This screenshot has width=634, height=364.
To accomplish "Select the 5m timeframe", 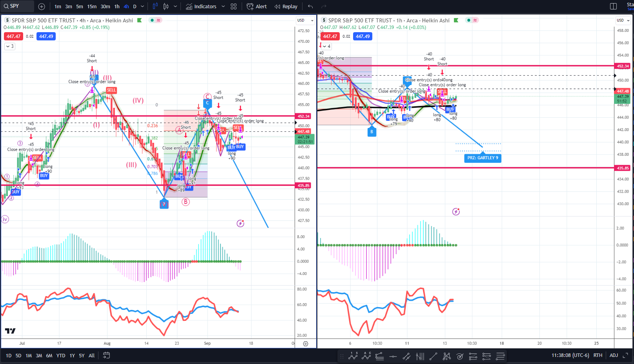I will point(80,6).
